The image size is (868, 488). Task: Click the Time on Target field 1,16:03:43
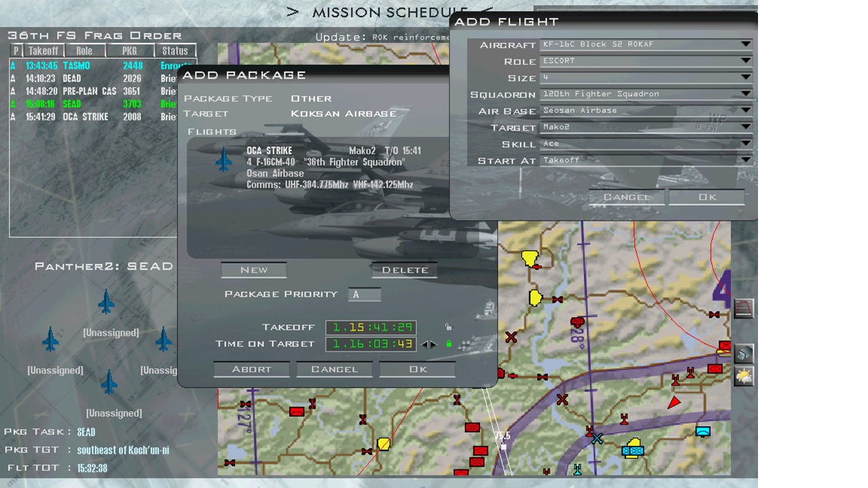point(371,343)
